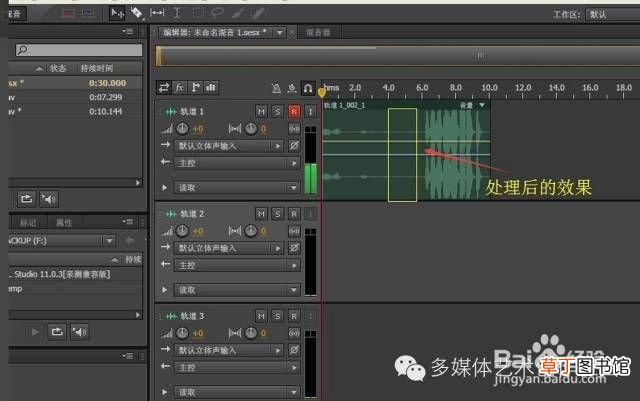Open 主控 output dropdown on 轨道 1
Viewport: 640px width, 401px height.
click(x=237, y=163)
